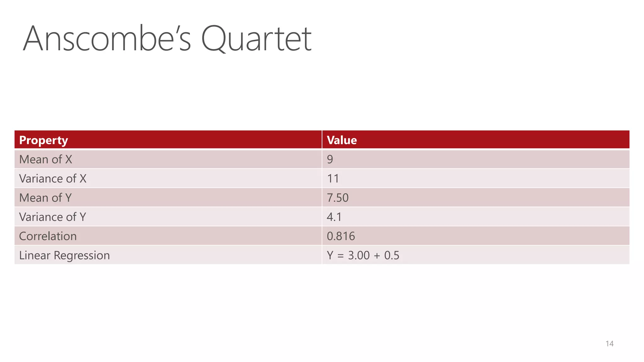This screenshot has width=644, height=362.
Task: Select the Property column header
Action: click(x=168, y=140)
